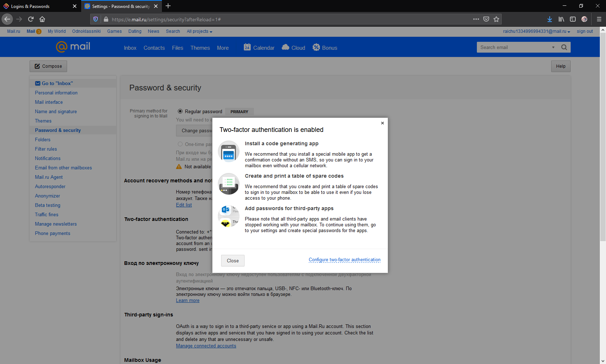Viewport: 606px width, 364px height.
Task: Select the One-time password radio button
Action: (180, 144)
